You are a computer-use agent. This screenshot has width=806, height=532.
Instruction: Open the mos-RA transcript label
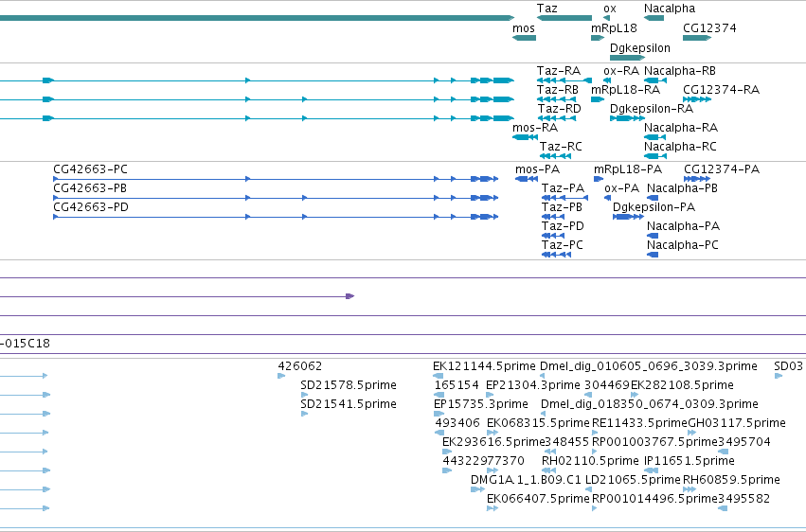click(535, 128)
